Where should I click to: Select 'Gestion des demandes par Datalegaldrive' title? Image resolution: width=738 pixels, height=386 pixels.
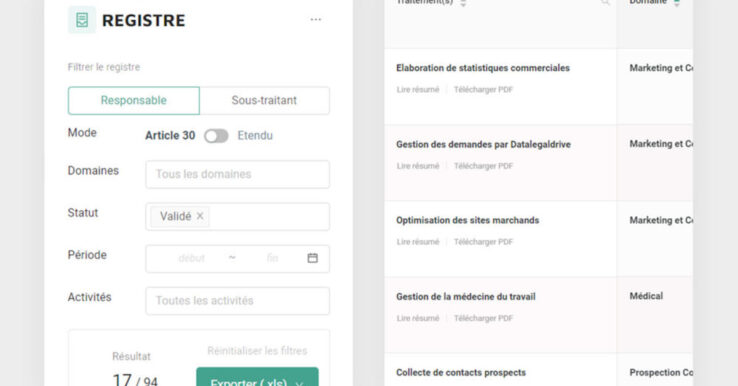pyautogui.click(x=483, y=145)
